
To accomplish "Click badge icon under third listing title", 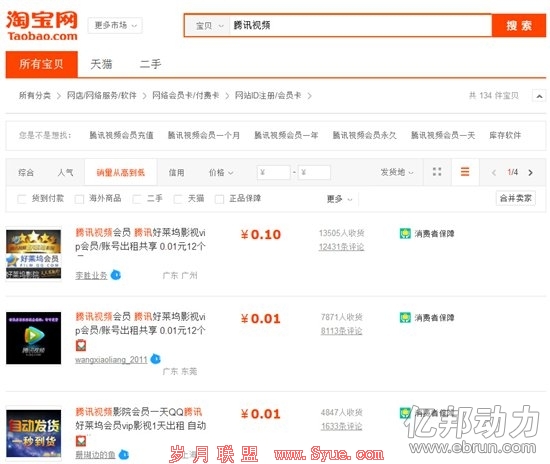I will tap(81, 441).
